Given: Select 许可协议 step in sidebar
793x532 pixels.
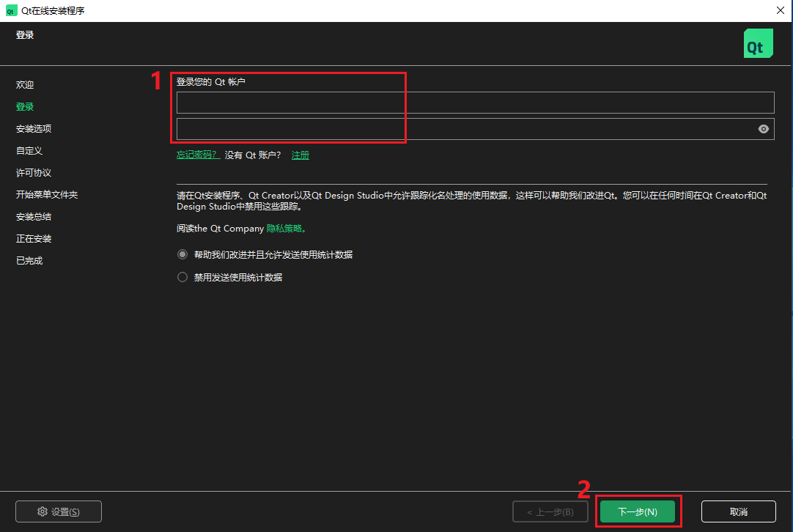Looking at the screenshot, I should click(x=34, y=172).
